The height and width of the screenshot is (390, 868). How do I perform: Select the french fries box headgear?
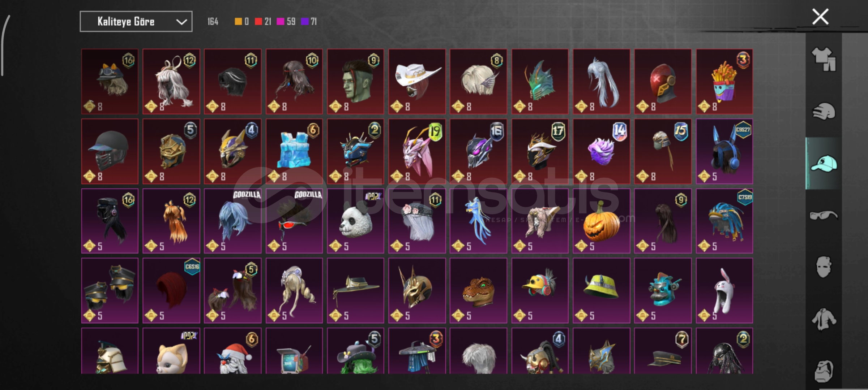coord(724,82)
